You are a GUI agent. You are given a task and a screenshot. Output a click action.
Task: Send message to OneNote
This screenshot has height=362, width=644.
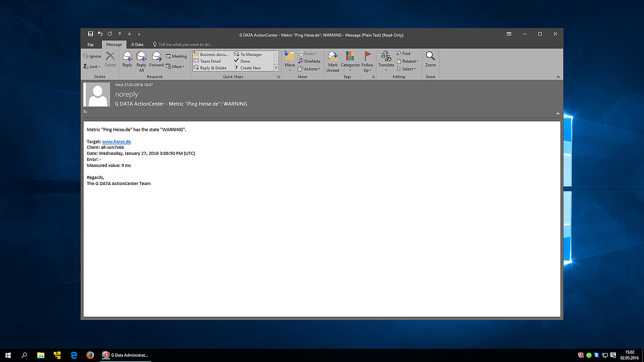[x=309, y=61]
